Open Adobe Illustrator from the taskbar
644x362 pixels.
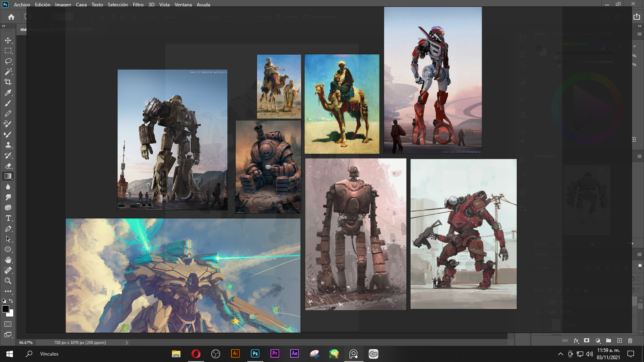235,354
